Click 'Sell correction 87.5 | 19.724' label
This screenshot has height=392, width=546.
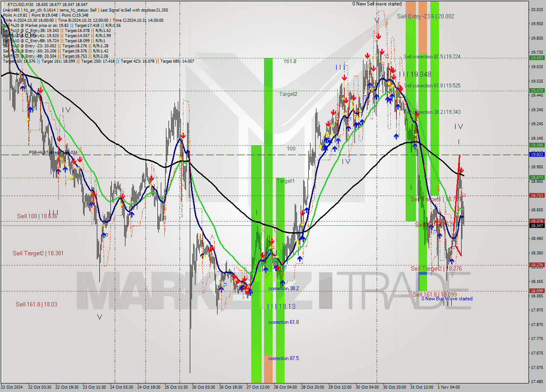click(x=432, y=56)
